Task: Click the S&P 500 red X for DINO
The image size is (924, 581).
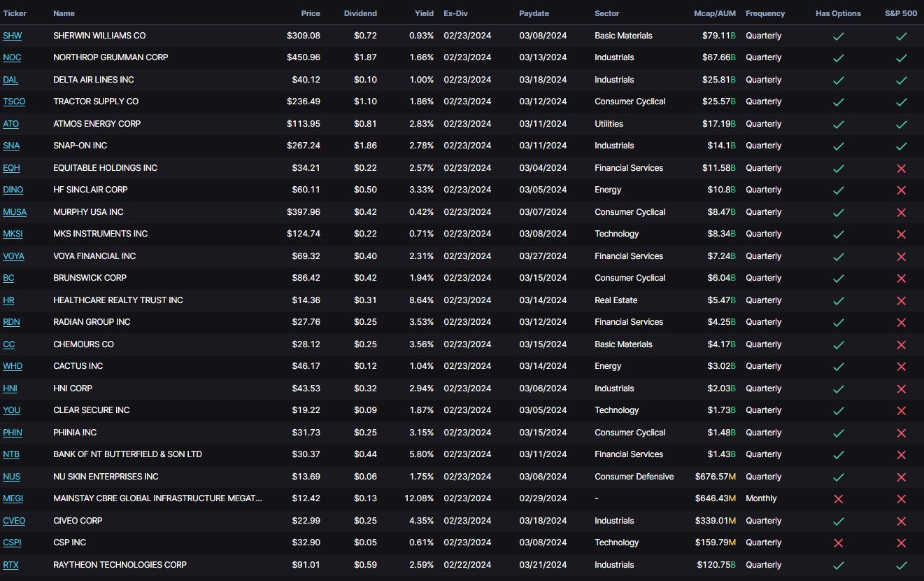Action: tap(901, 190)
